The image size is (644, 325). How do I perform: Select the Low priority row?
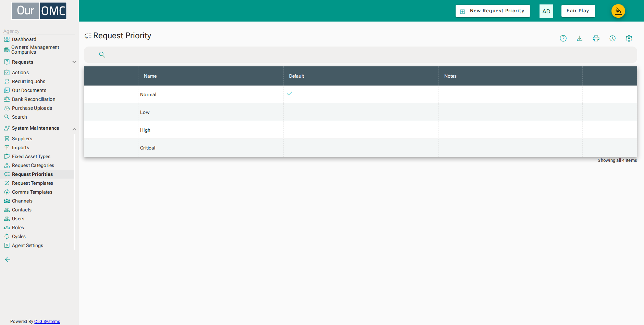tap(360, 112)
